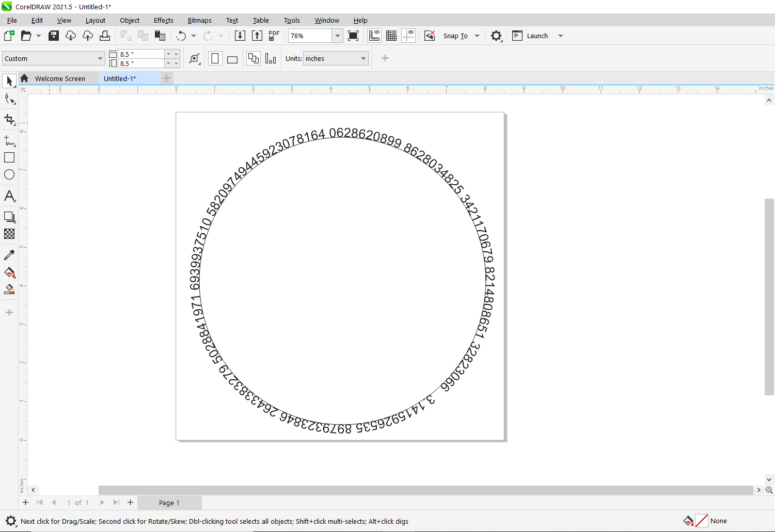Import a file
This screenshot has width=775, height=532.
tap(240, 36)
